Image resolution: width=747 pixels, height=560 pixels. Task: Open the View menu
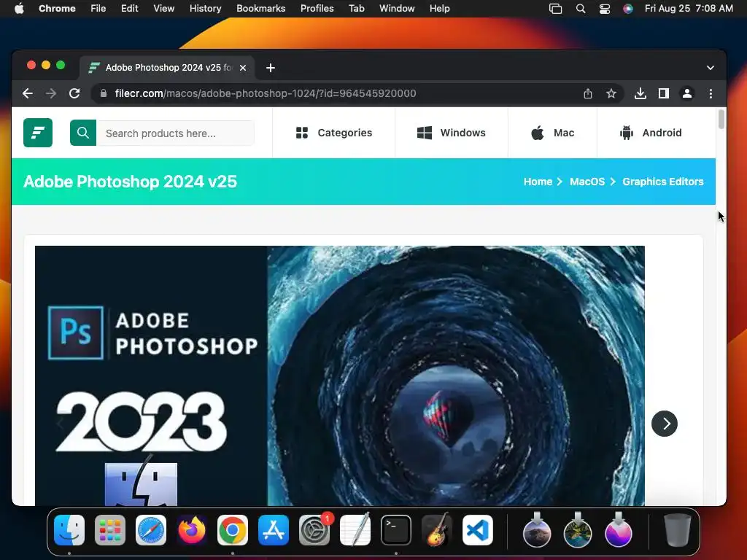coord(163,8)
